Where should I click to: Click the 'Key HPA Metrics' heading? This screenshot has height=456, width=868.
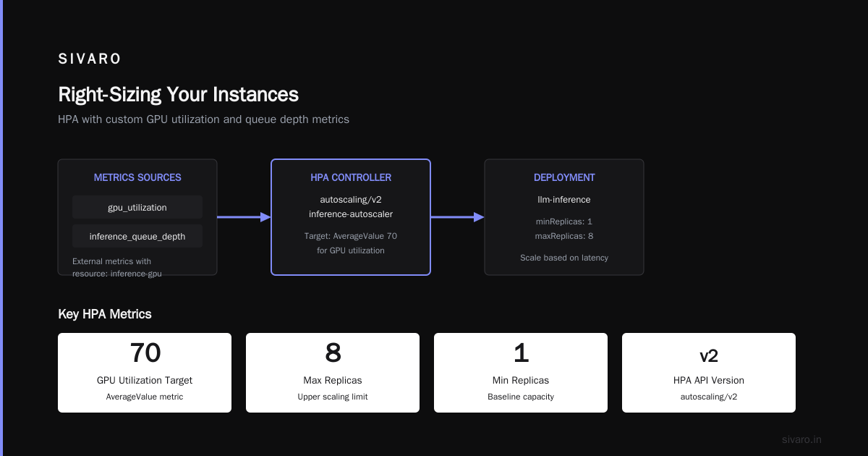(105, 314)
